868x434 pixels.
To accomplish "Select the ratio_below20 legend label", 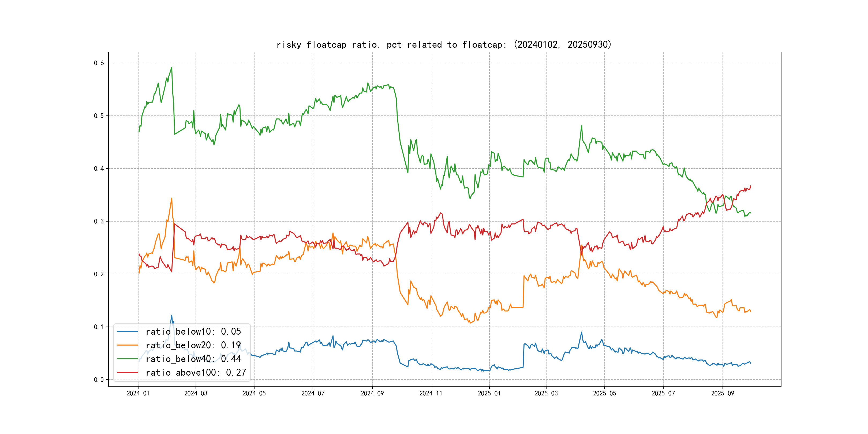I will pyautogui.click(x=193, y=345).
